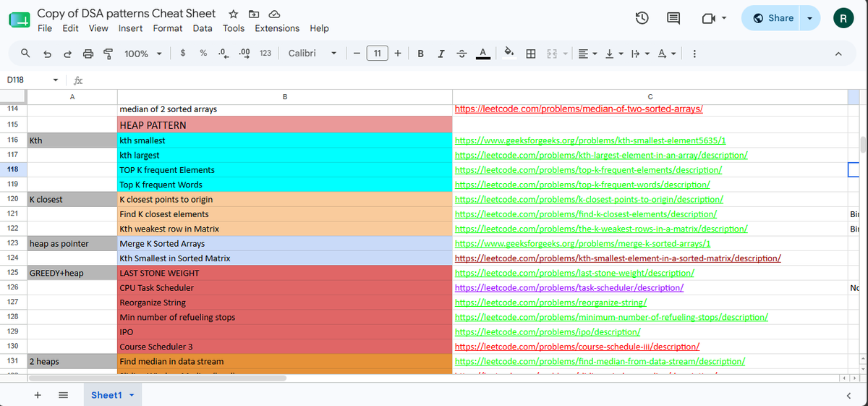
Task: Check the cloud document status icon
Action: (x=274, y=14)
